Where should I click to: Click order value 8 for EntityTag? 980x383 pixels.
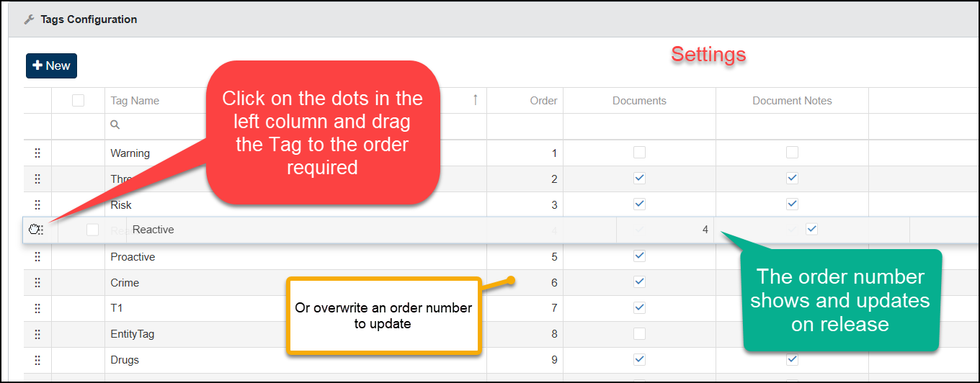554,334
